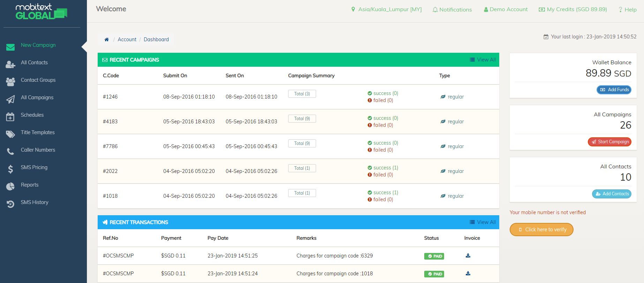Download invoice for campaign code 1018
644x283 pixels.
click(x=468, y=274)
